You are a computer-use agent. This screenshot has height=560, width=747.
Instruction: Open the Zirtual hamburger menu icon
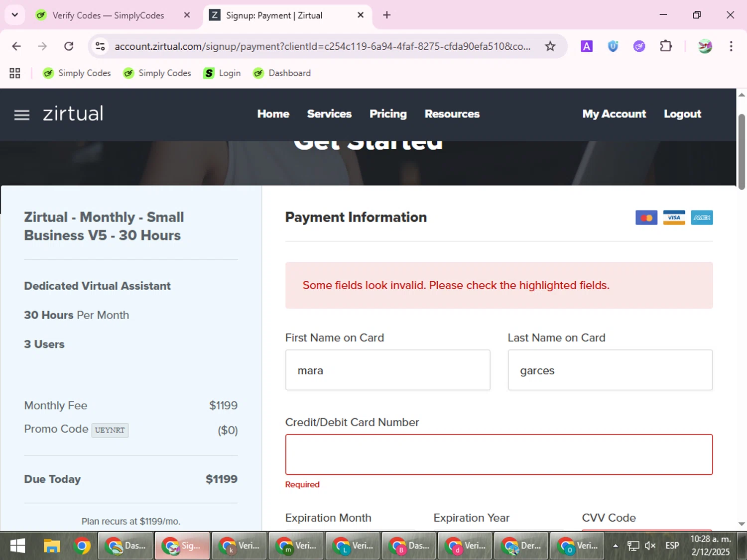(21, 115)
